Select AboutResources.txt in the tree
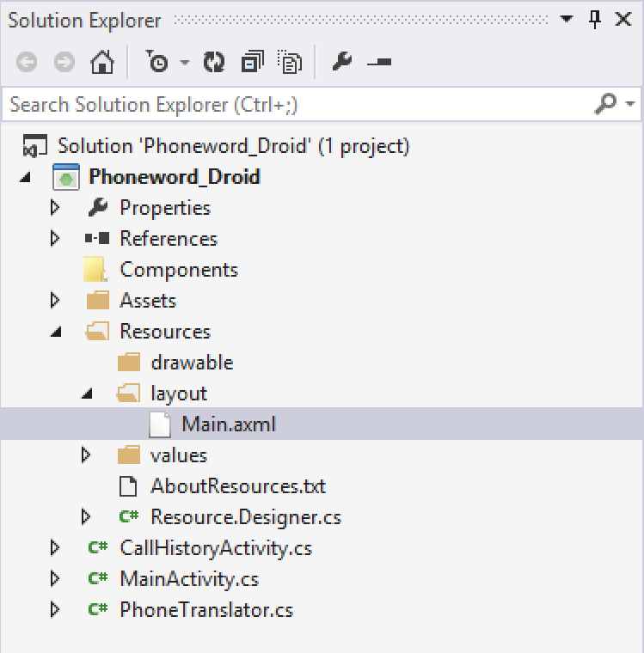The image size is (644, 653). point(237,486)
